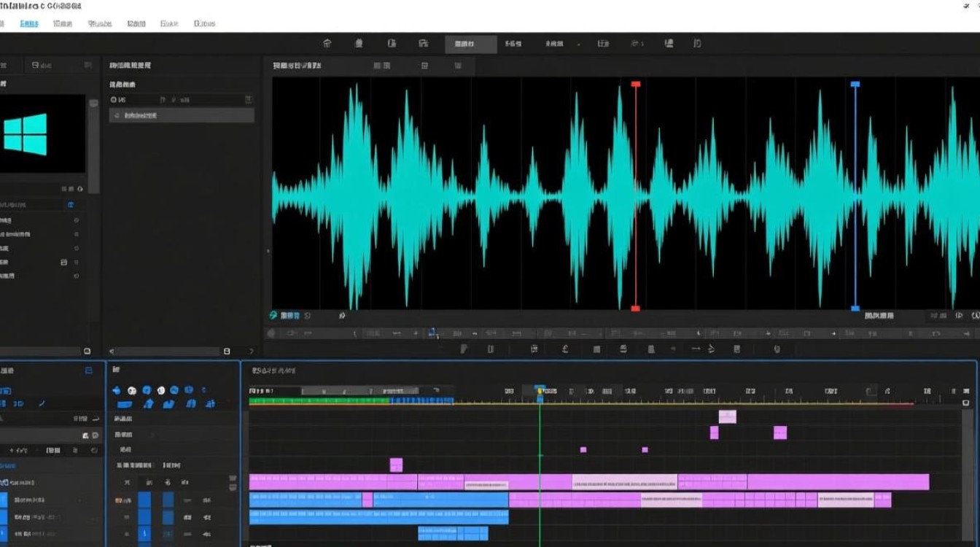Click the blue pentagon icon in tool palette
This screenshot has height=547, width=980.
tap(117, 390)
